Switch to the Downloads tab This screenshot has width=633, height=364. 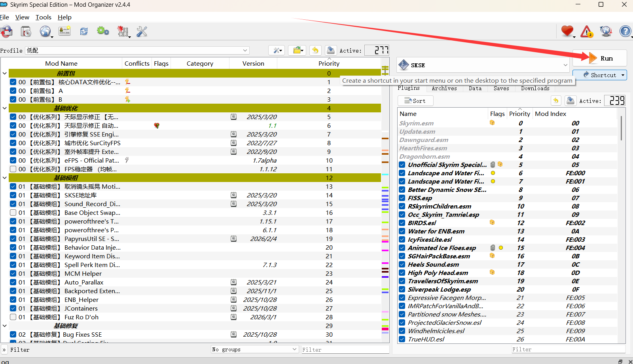[x=535, y=89]
